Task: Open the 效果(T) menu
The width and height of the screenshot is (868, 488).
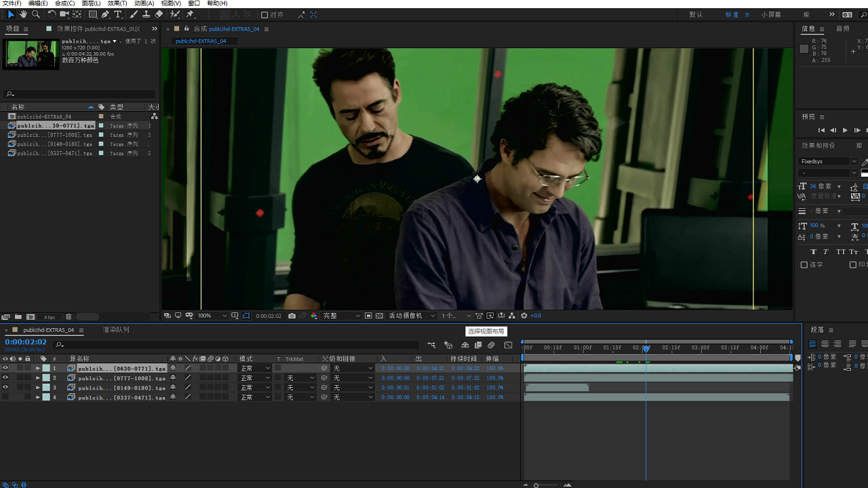Action: pos(117,3)
